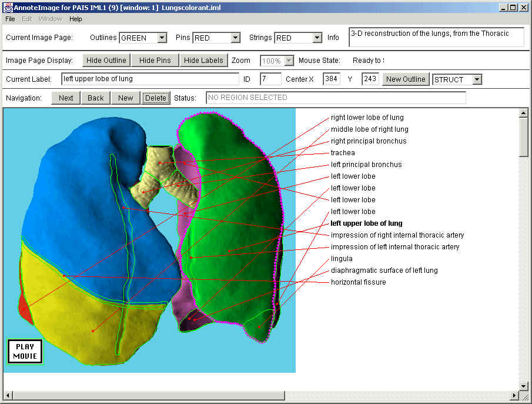
Task: Click the Current Label text field
Action: click(x=150, y=79)
